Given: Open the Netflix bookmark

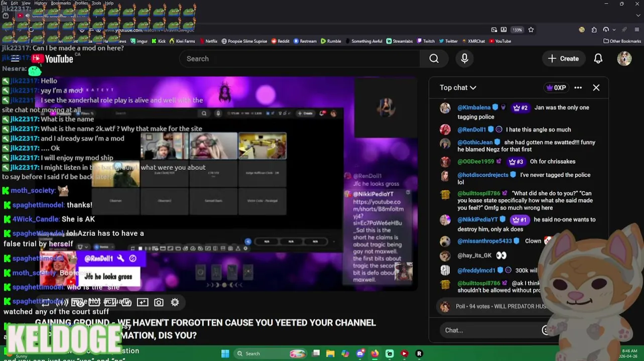Looking at the screenshot, I should coord(208,41).
